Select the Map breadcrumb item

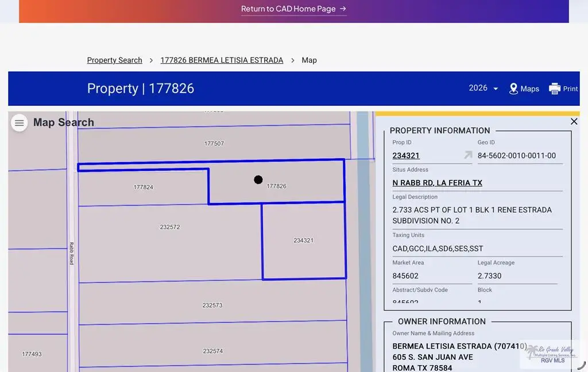click(310, 60)
